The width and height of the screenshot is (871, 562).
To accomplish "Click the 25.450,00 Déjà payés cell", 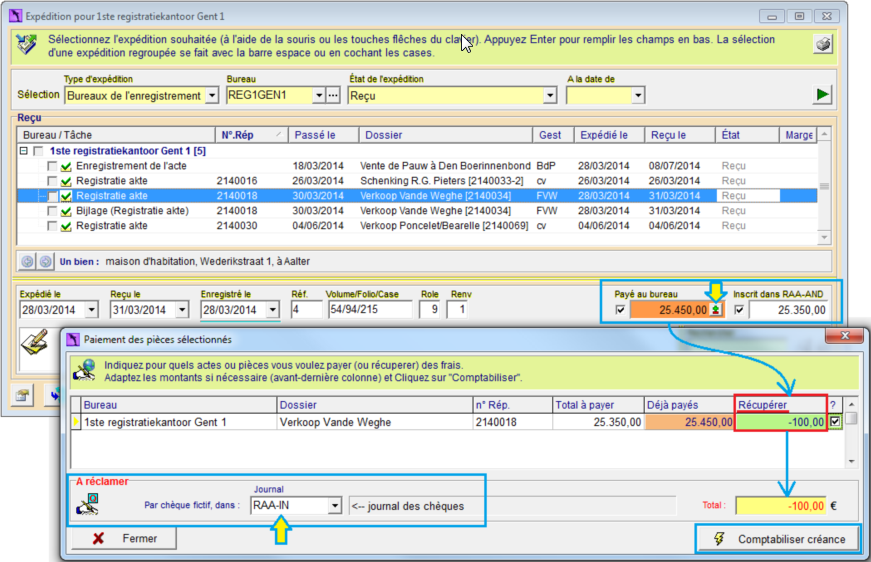I will click(x=689, y=422).
